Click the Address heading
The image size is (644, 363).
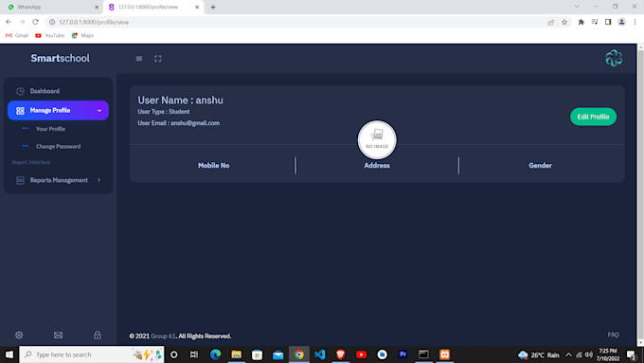click(x=377, y=166)
